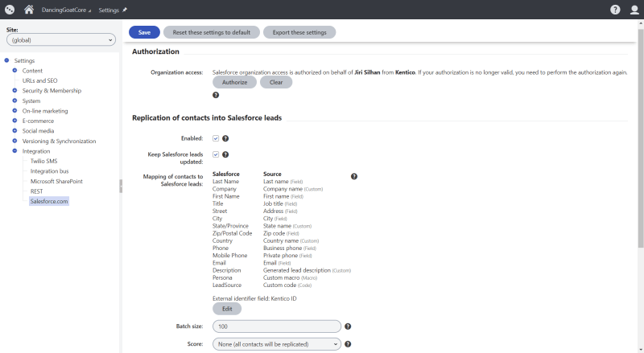
Task: Expand the System tree node
Action: 14,101
